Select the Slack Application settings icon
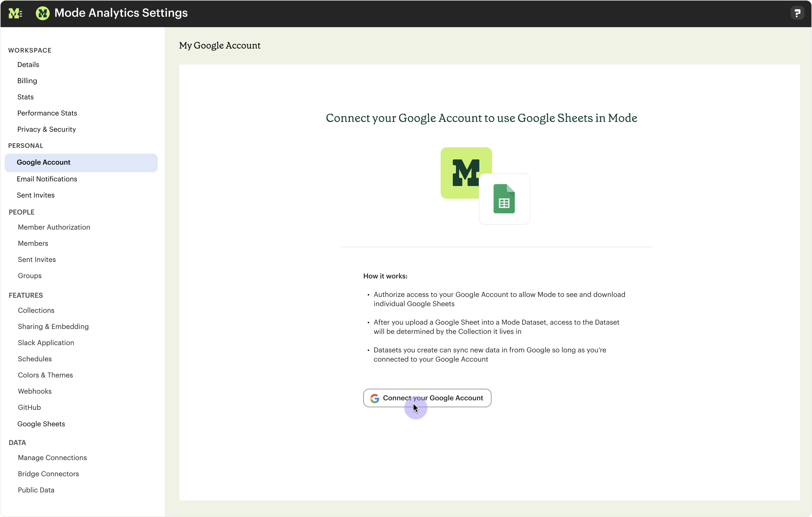This screenshot has height=517, width=812. [x=46, y=343]
